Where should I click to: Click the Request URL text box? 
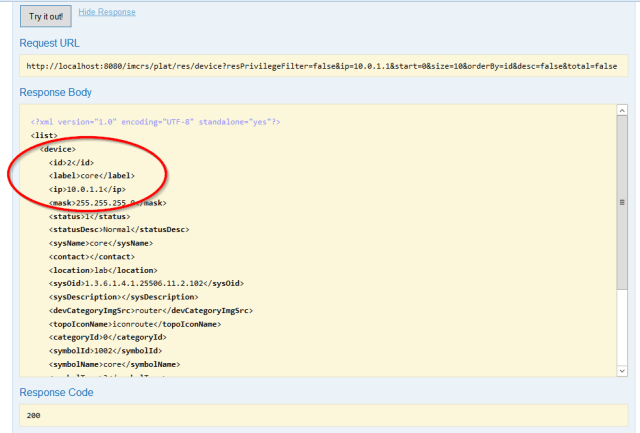click(324, 66)
